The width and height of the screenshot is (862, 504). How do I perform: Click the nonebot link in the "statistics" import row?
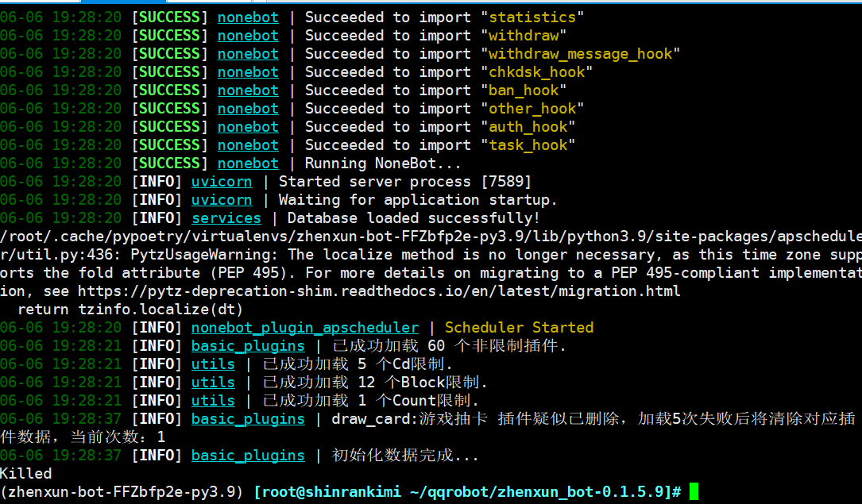click(248, 17)
